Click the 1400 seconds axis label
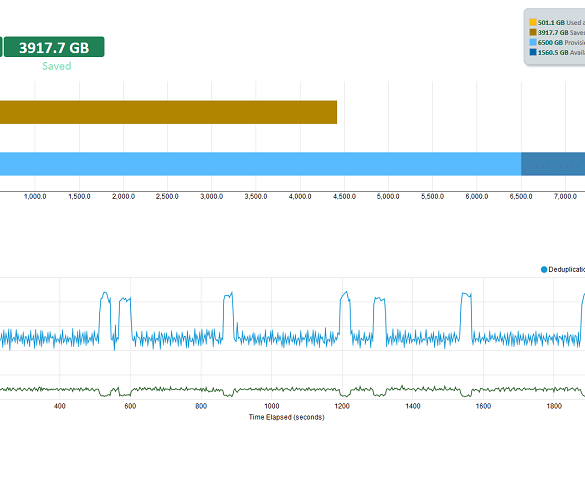The height and width of the screenshot is (492, 585). (413, 406)
